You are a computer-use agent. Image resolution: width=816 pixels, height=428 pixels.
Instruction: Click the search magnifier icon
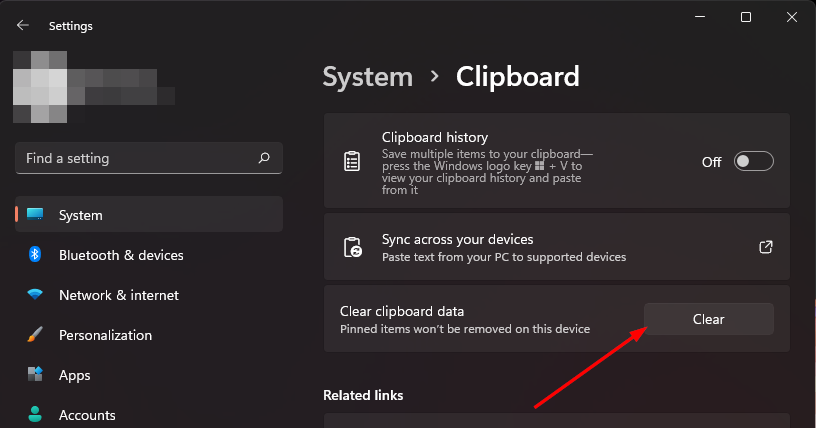tap(264, 158)
